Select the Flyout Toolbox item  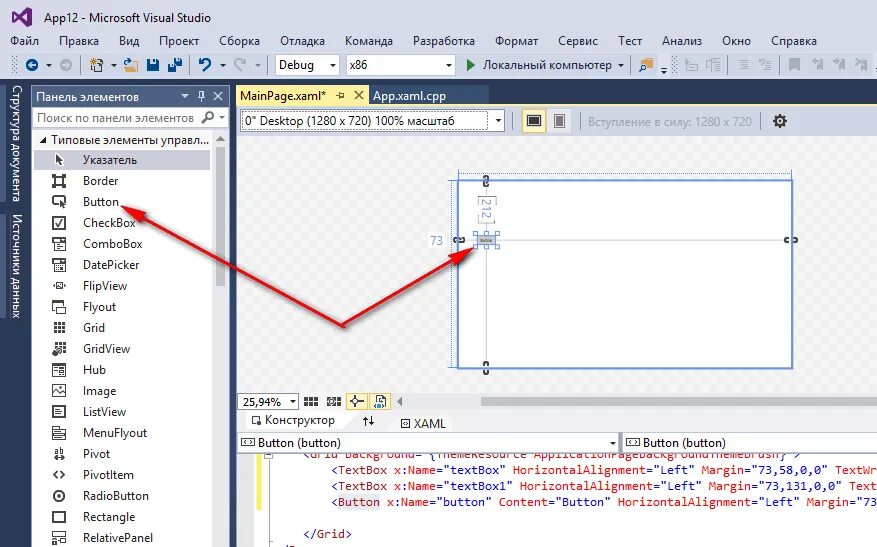click(122, 307)
